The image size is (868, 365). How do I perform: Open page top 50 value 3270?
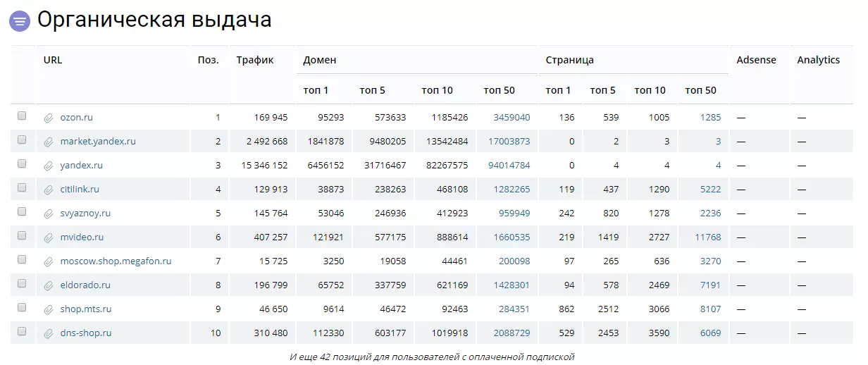tap(711, 261)
